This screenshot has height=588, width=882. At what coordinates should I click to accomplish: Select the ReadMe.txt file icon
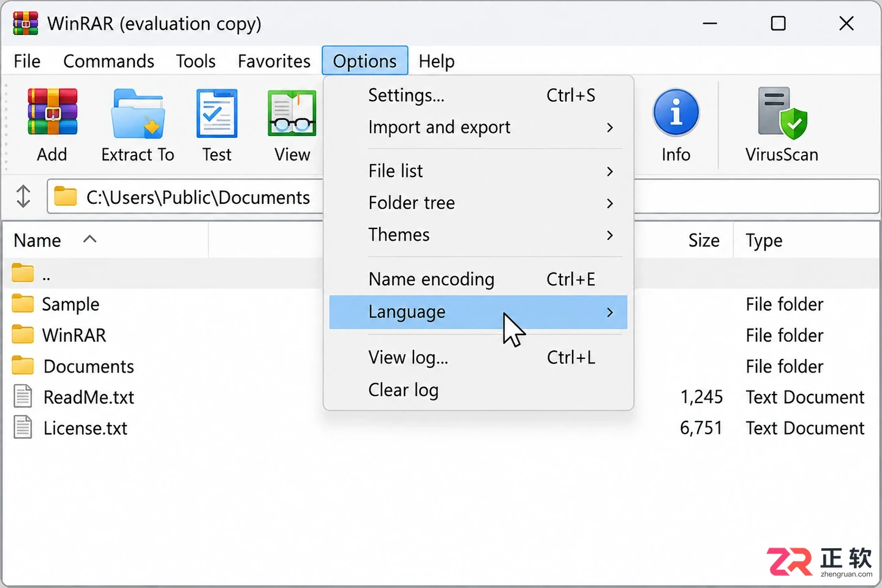[x=23, y=396]
